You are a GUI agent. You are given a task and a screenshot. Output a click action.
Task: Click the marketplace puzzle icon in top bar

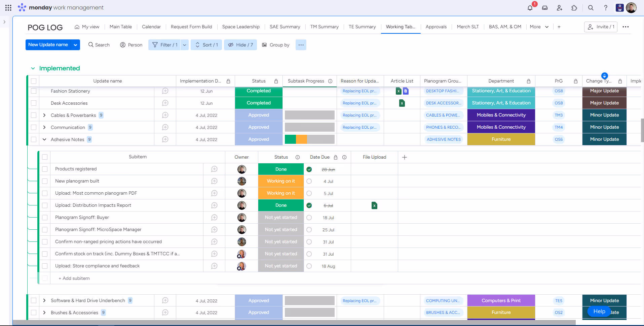pyautogui.click(x=575, y=7)
